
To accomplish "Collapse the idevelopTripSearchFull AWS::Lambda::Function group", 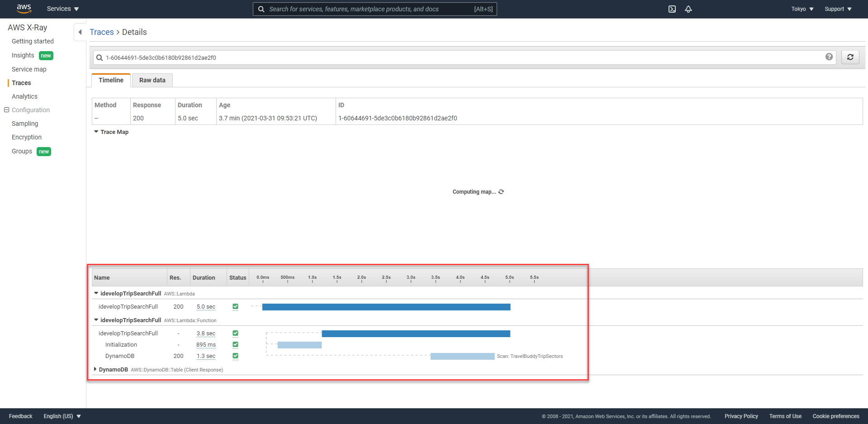I will pos(96,320).
